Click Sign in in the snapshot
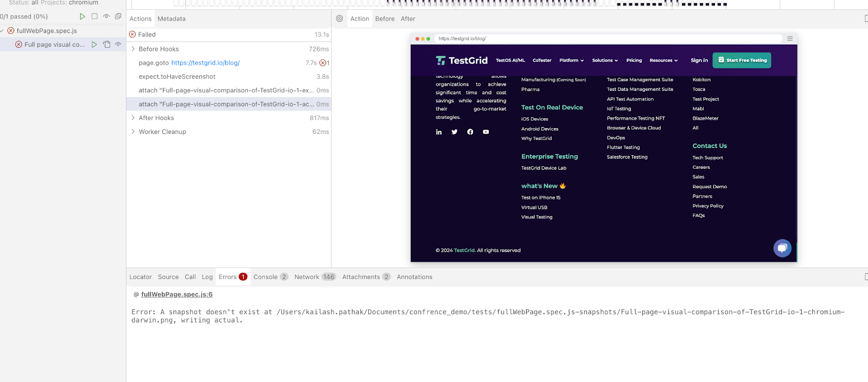Image resolution: width=868 pixels, height=382 pixels. coord(699,60)
